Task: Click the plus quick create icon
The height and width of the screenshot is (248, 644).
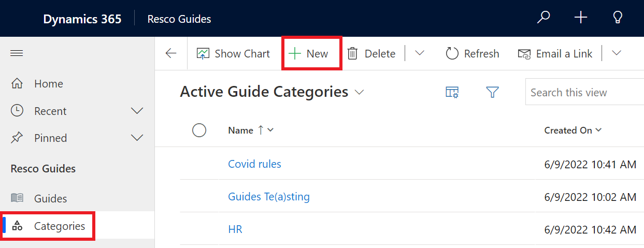Action: (581, 18)
